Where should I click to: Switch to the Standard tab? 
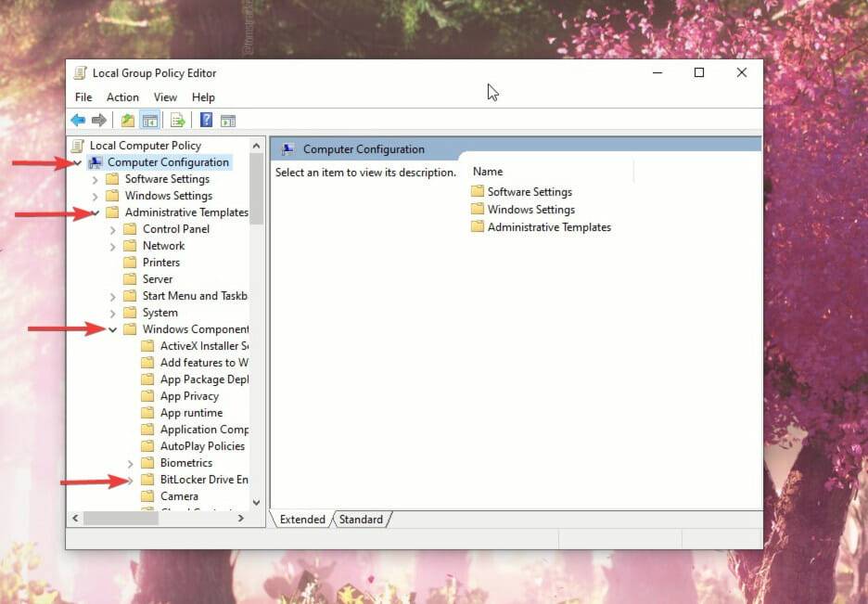click(361, 520)
